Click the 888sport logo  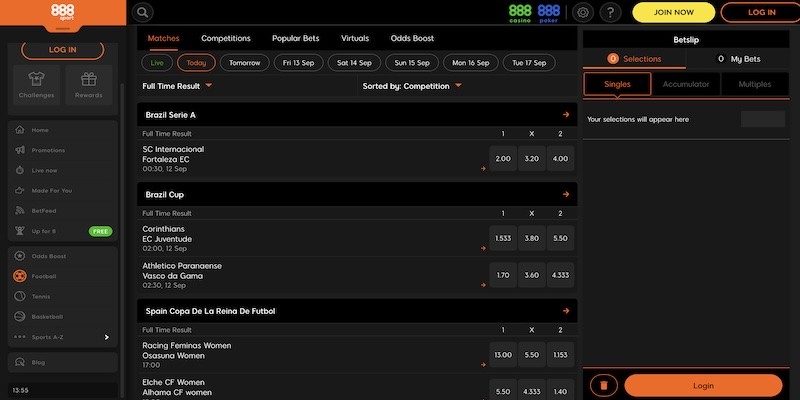point(63,13)
